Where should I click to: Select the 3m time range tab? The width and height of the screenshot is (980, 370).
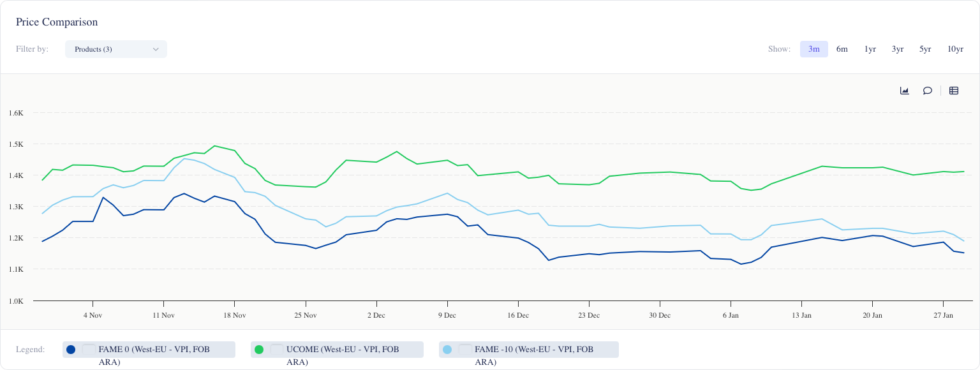(x=814, y=49)
